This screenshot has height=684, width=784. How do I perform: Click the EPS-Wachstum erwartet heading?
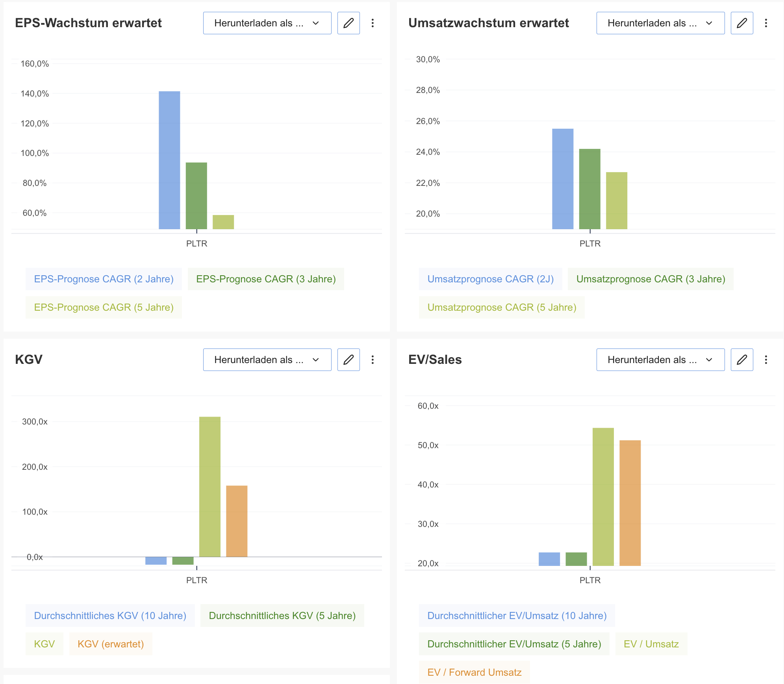[x=88, y=23]
